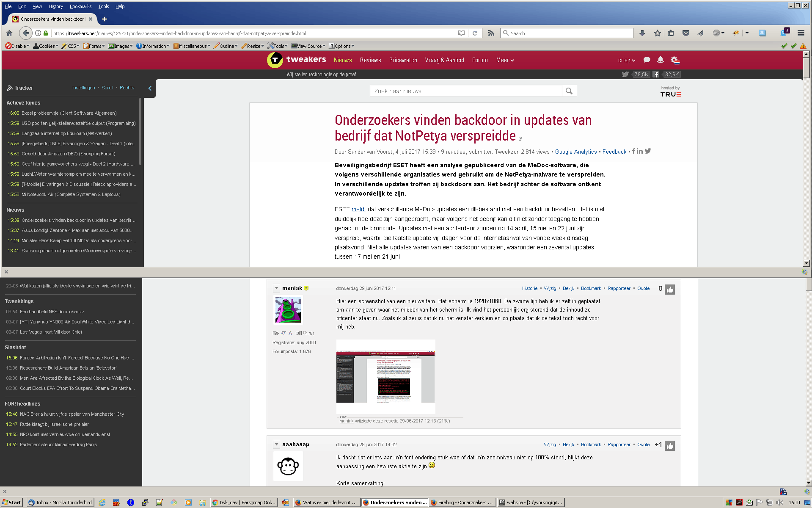The height and width of the screenshot is (508, 812).
Task: Share the article via LinkedIn icon
Action: (640, 151)
